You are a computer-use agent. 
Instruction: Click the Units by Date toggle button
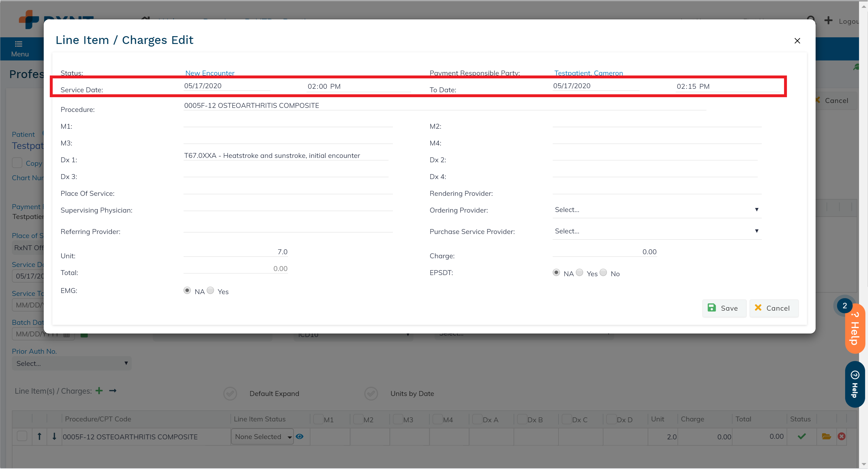click(x=371, y=394)
